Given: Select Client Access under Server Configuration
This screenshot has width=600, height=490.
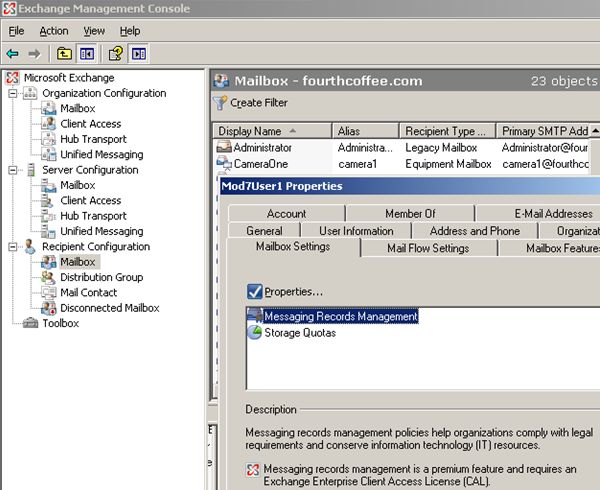Looking at the screenshot, I should tap(91, 200).
